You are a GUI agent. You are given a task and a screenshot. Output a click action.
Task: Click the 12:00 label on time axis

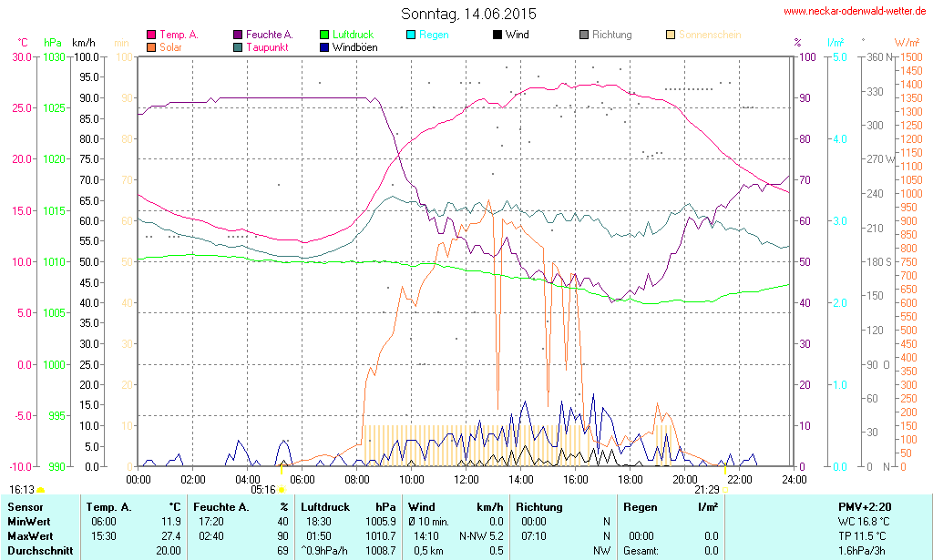coord(466,479)
